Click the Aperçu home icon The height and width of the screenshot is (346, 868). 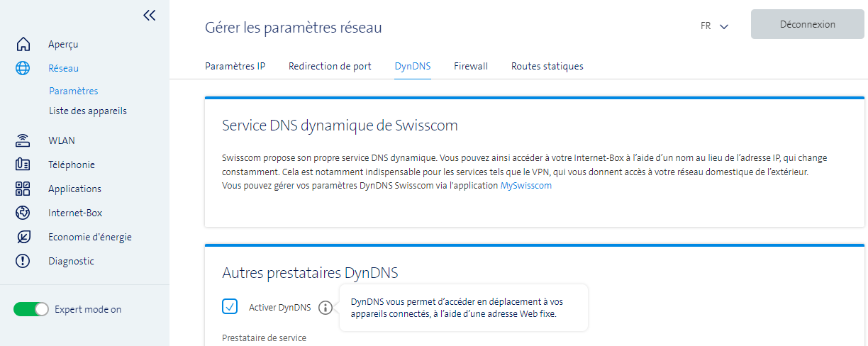point(23,44)
